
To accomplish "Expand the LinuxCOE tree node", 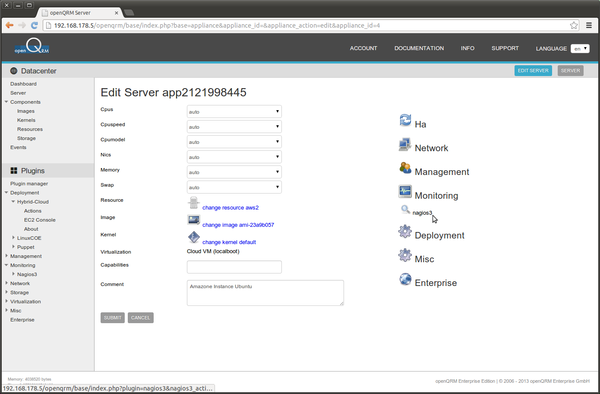I will coord(13,238).
